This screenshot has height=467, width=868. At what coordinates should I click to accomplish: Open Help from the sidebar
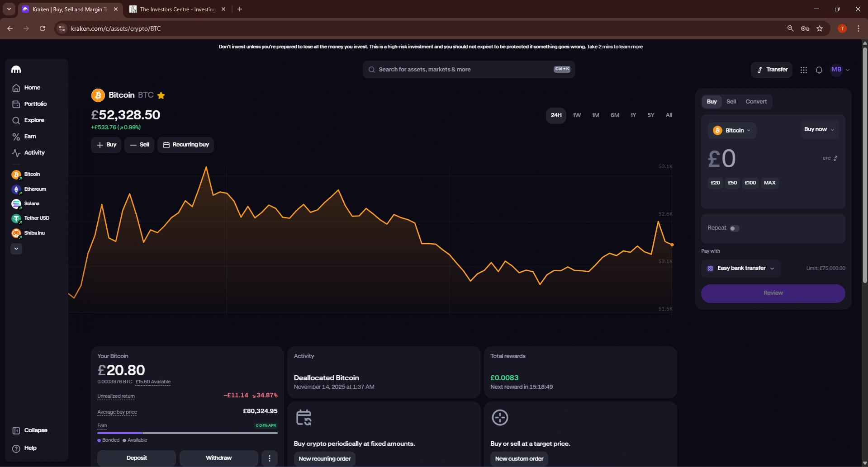click(x=24, y=448)
